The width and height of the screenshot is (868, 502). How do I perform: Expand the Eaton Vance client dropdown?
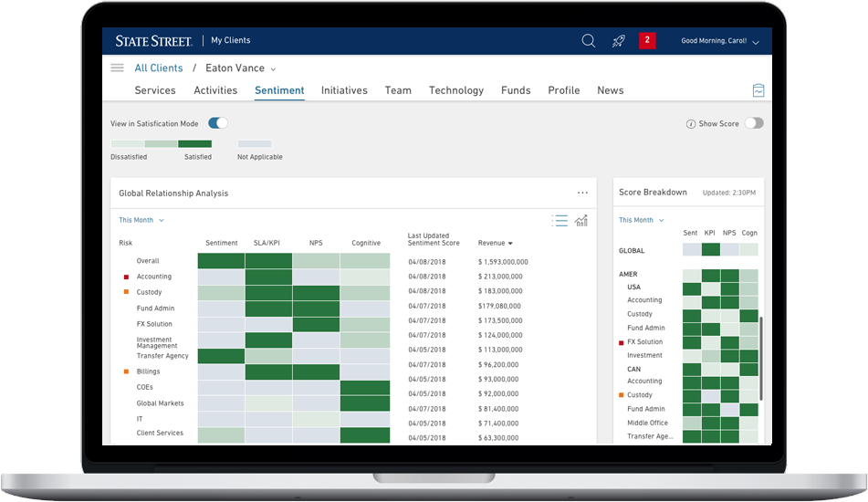273,69
